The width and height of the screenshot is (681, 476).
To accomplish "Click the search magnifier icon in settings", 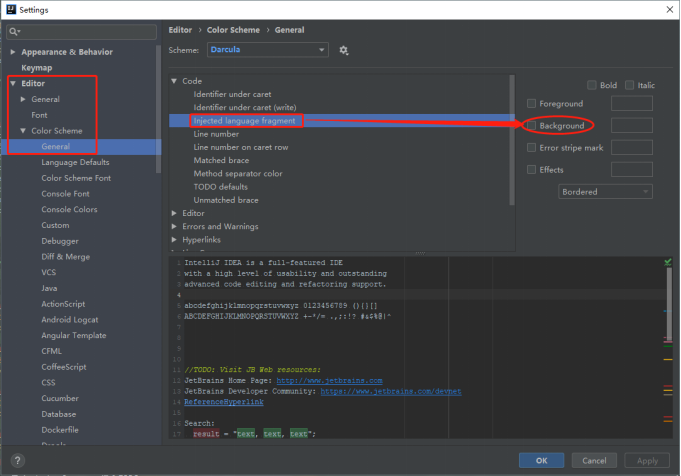I will point(14,32).
